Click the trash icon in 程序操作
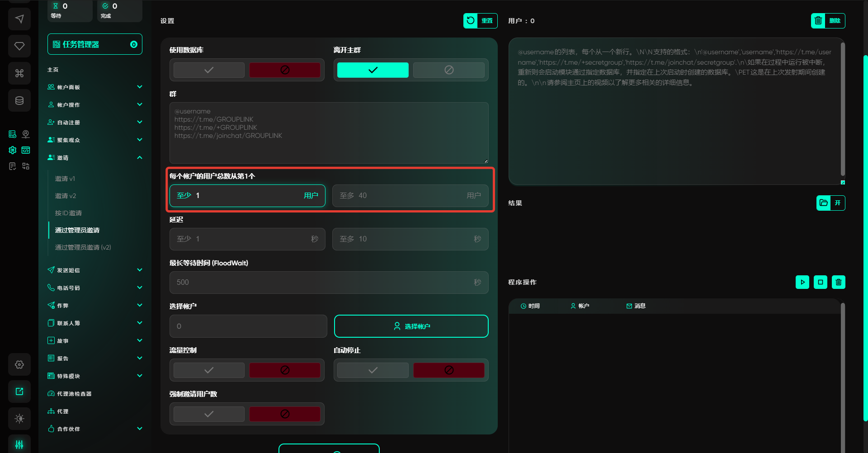 [x=838, y=282]
